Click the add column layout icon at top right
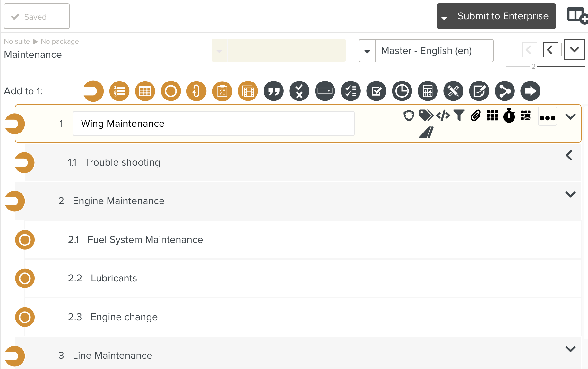Viewport: 588px width, 369px height. point(577,15)
